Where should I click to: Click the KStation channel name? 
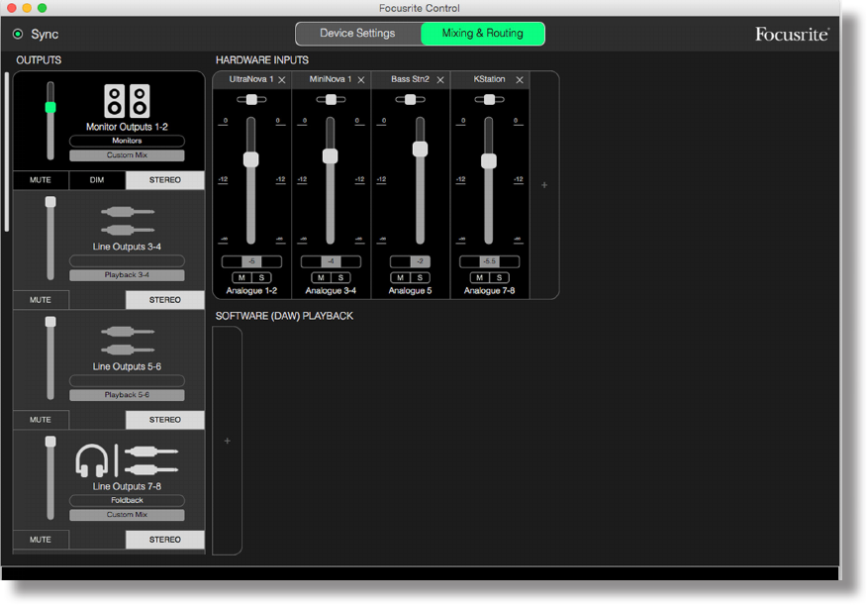(489, 80)
